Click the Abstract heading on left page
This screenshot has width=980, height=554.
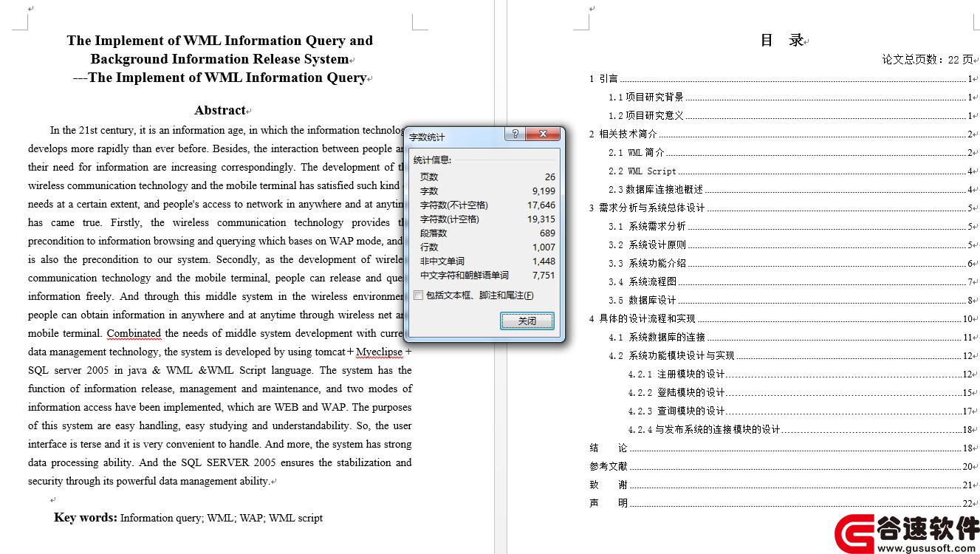[219, 110]
